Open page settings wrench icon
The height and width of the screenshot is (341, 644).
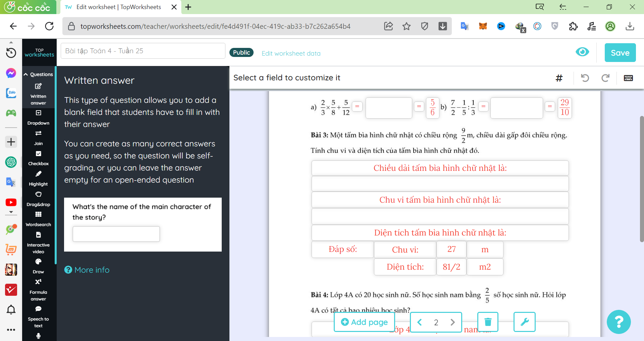[x=524, y=322]
